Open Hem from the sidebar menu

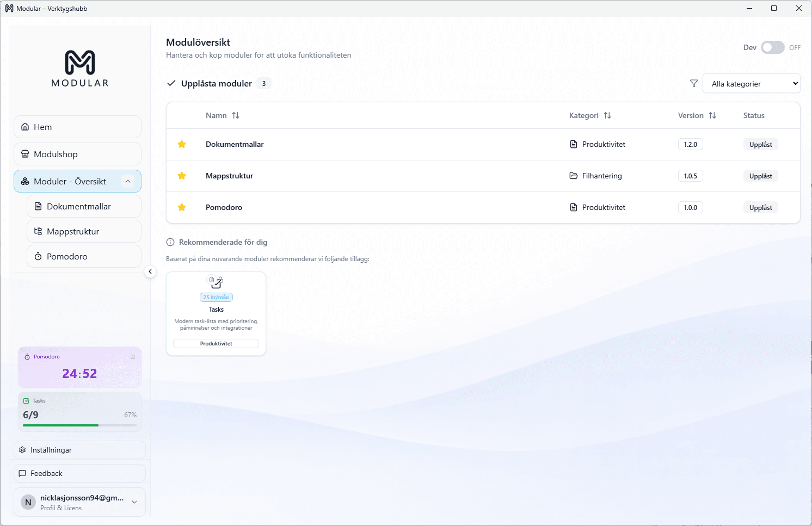point(42,127)
